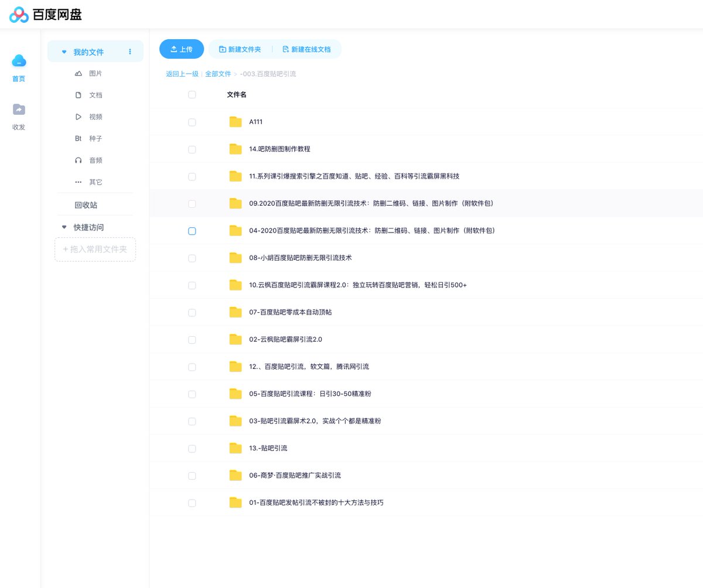Click the 图片 pictures icon
Viewport: 703px width, 588px height.
point(79,73)
